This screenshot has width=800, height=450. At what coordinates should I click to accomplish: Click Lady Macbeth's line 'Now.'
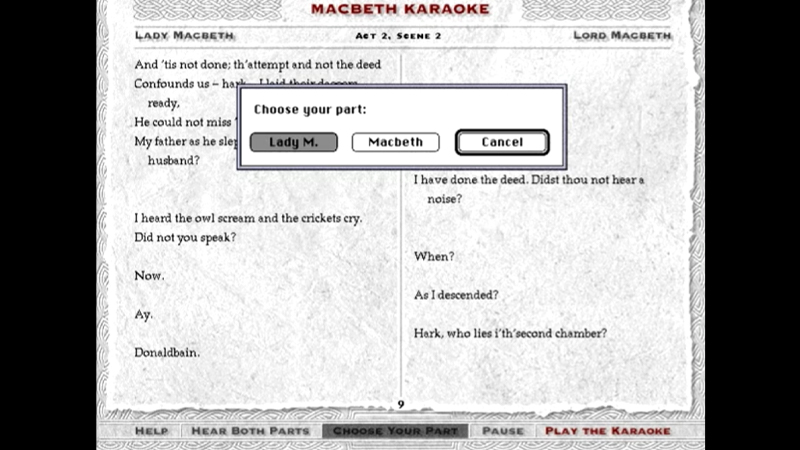pos(149,276)
